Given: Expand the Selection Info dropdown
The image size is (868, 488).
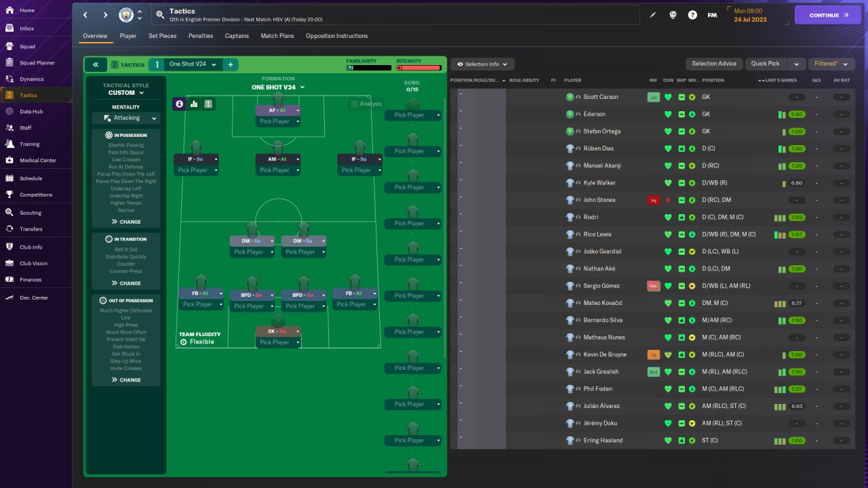Looking at the screenshot, I should [483, 64].
